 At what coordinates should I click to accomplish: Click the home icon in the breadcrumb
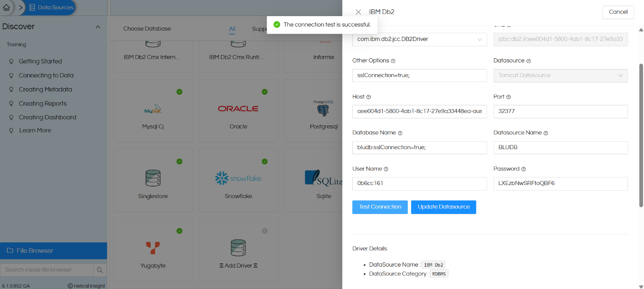(7, 7)
